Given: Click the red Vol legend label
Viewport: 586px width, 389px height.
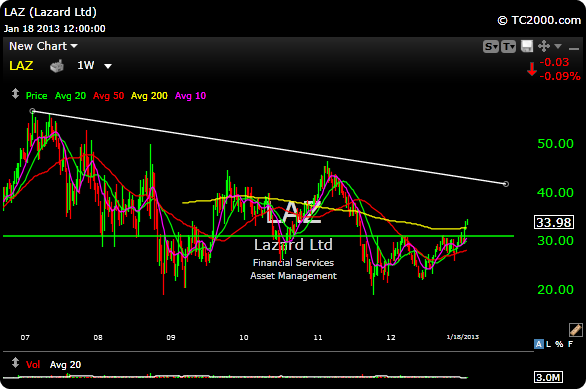Looking at the screenshot, I should 33,365.
